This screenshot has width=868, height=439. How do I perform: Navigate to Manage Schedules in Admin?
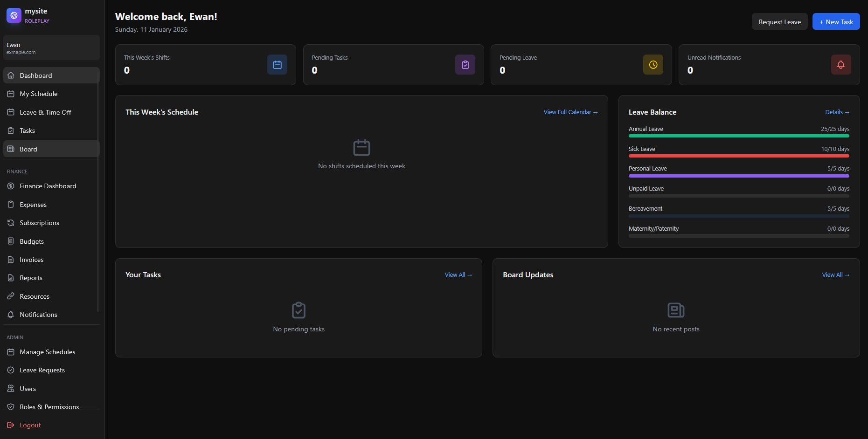pyautogui.click(x=47, y=352)
